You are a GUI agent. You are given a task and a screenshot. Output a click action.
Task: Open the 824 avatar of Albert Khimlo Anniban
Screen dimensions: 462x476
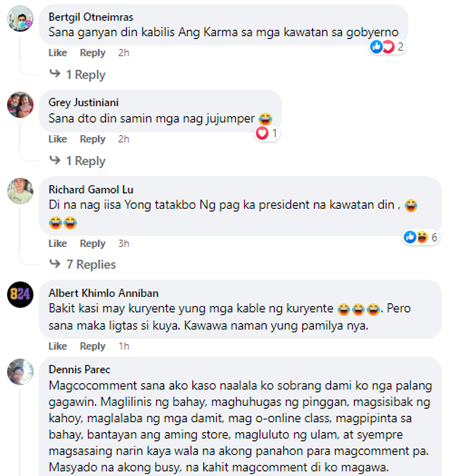coord(20,295)
